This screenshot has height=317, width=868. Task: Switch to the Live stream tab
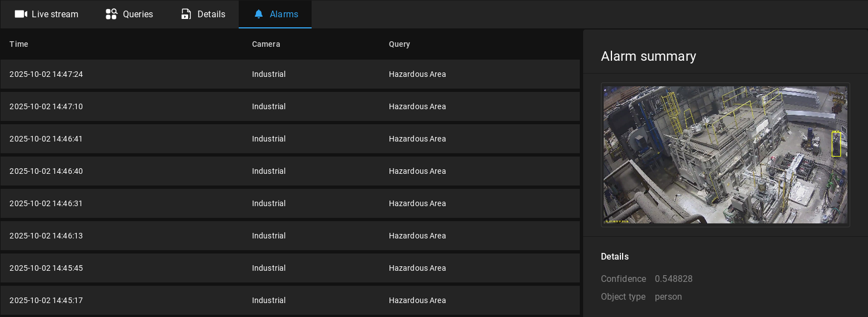(55, 14)
